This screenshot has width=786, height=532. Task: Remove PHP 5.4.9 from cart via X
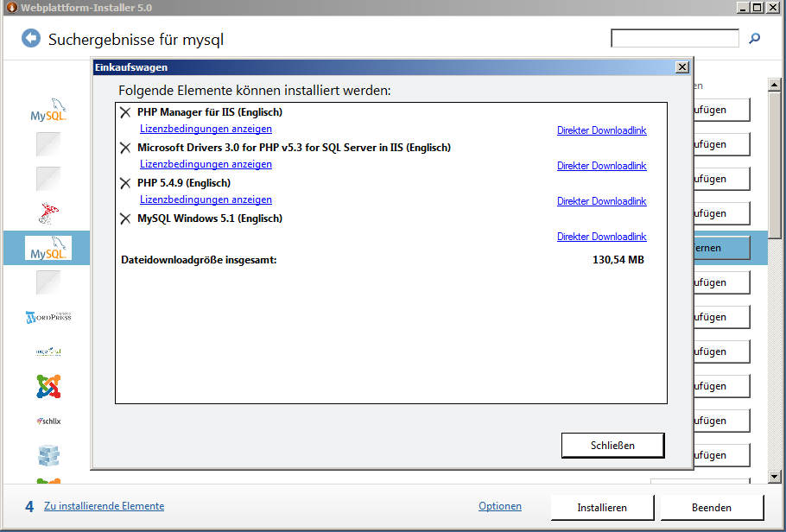(x=125, y=183)
